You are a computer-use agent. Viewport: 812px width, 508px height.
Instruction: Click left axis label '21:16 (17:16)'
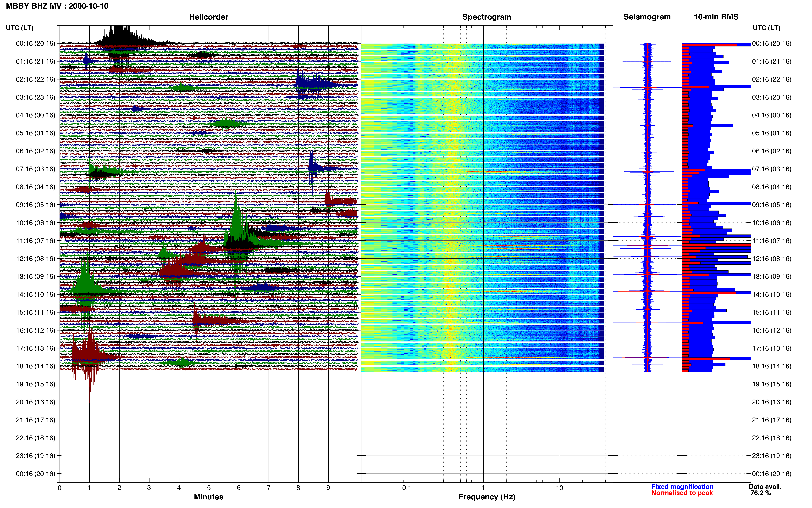[36, 420]
